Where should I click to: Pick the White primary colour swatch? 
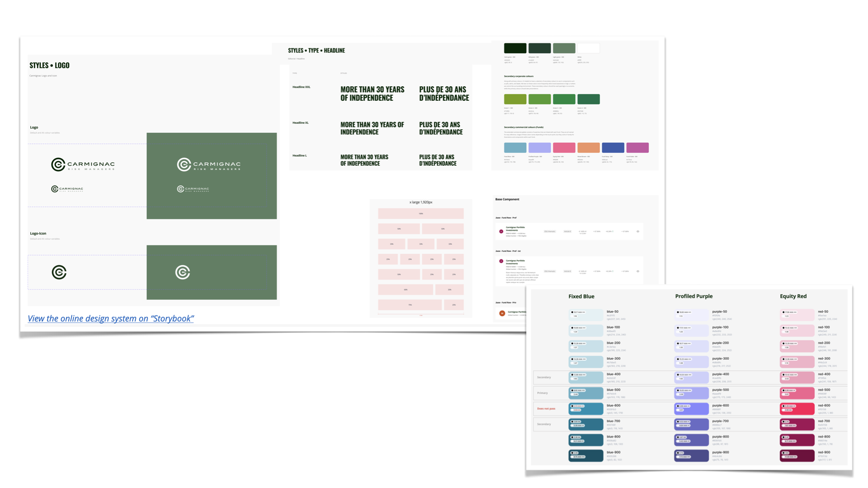coord(589,48)
